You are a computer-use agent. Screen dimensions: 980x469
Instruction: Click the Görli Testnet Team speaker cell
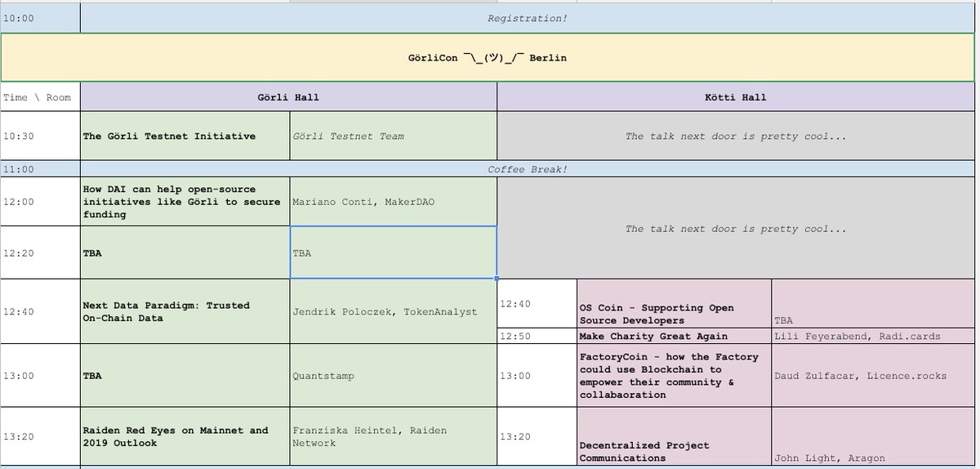393,136
